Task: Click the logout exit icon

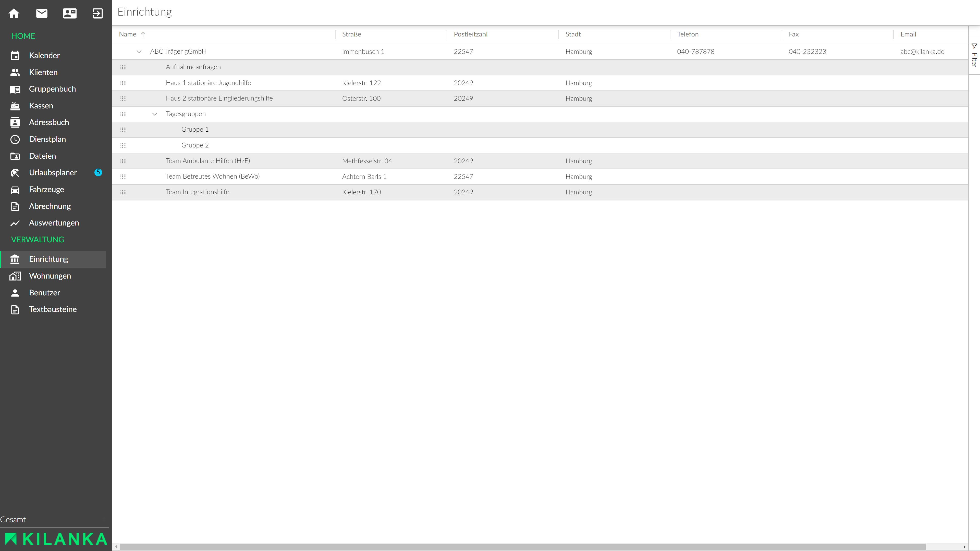Action: pos(97,14)
